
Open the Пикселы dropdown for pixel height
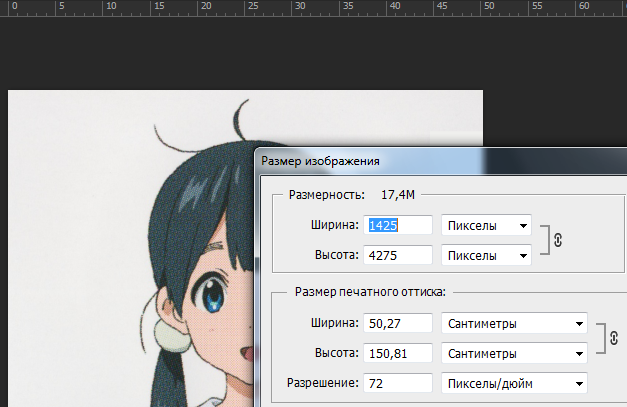point(486,256)
